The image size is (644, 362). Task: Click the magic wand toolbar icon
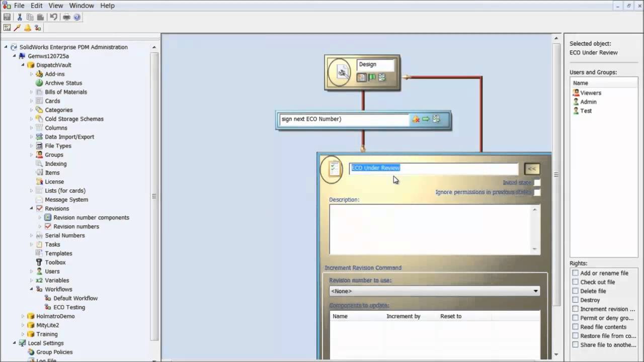tap(17, 28)
